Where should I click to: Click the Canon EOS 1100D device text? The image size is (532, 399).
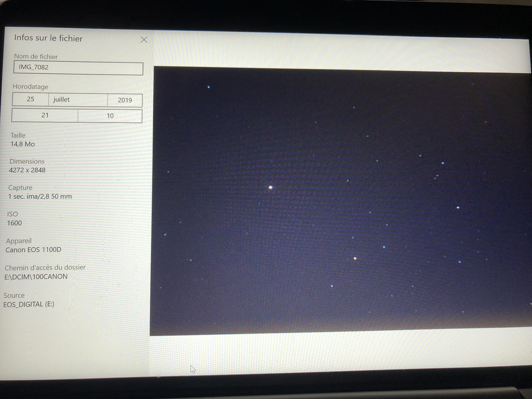33,250
